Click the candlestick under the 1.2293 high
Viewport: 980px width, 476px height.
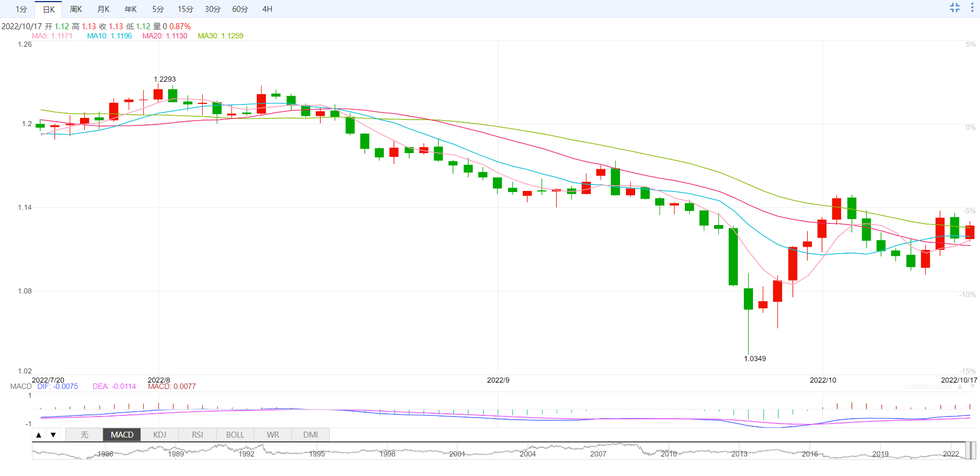[x=158, y=94]
